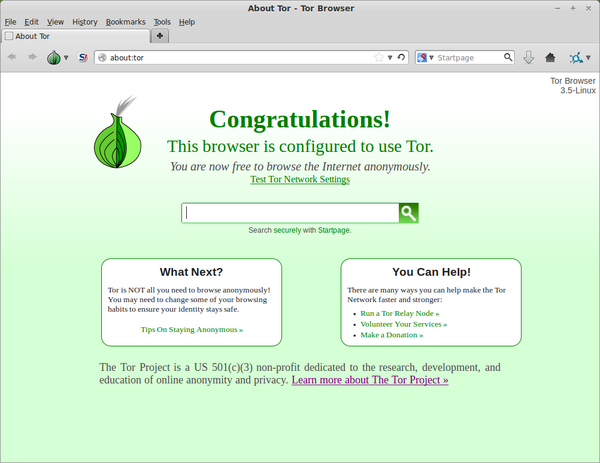
Task: Reload the page with the refresh icon
Action: [x=402, y=57]
